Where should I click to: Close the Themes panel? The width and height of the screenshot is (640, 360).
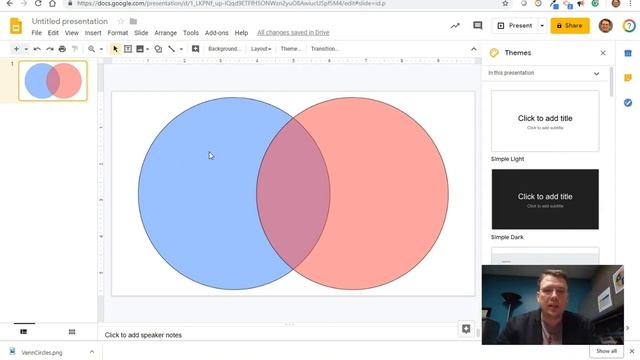point(603,53)
